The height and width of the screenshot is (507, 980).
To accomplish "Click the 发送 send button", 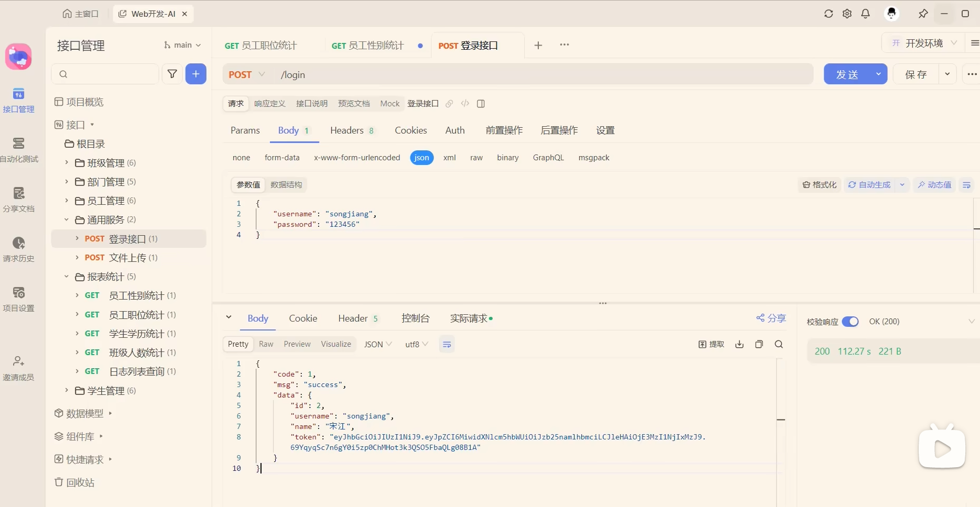I will coord(847,74).
